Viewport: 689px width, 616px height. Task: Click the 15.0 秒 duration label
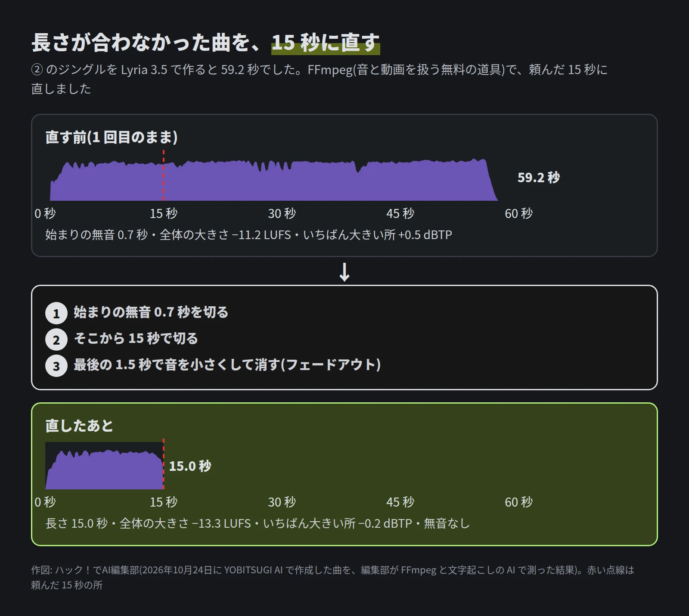point(190,466)
